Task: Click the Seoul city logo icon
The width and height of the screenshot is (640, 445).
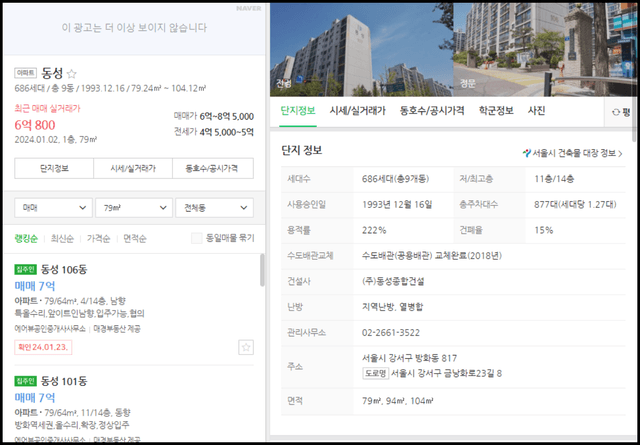Action: point(527,154)
